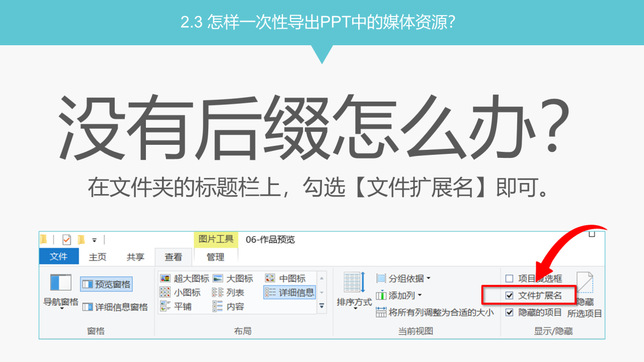Click the 图片工具 contextual tab header
Image resolution: width=644 pixels, height=362 pixels.
click(215, 239)
